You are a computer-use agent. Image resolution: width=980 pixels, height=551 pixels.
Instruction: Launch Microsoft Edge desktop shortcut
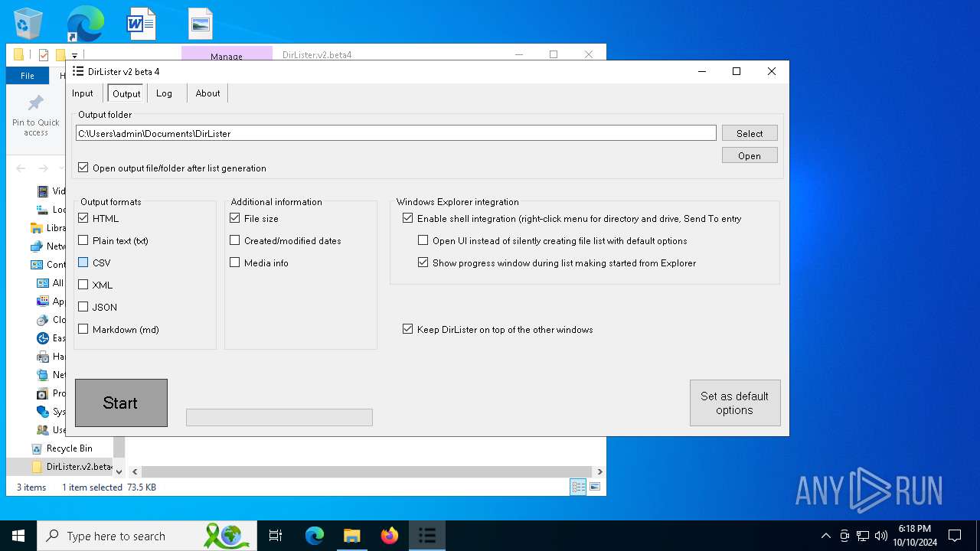point(85,23)
